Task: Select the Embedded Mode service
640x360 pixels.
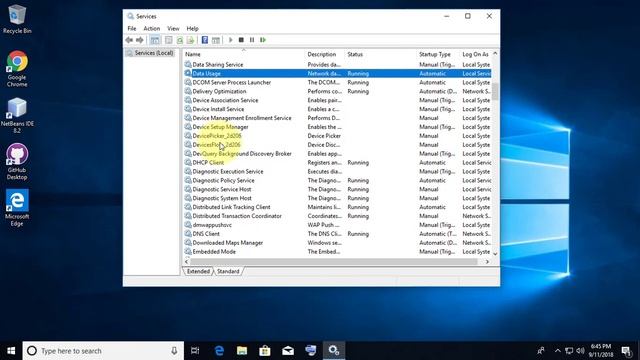Action: pyautogui.click(x=337, y=252)
